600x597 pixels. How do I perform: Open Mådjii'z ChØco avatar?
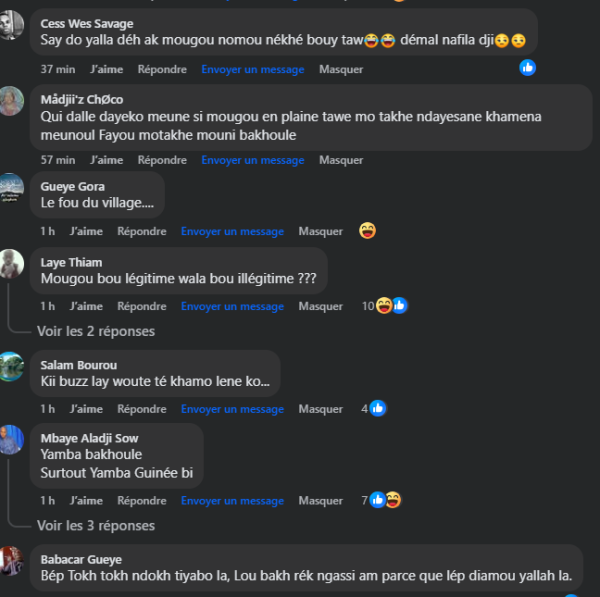[x=11, y=101]
